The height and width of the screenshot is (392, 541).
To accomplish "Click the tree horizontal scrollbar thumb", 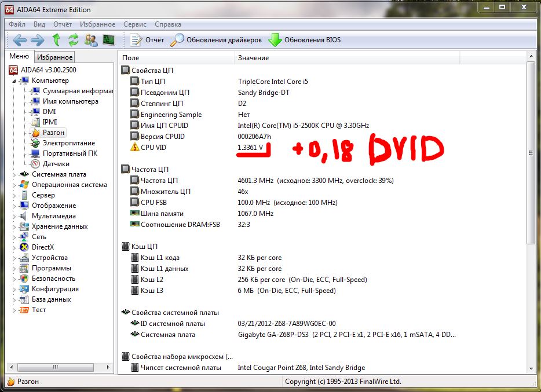I will (56, 367).
